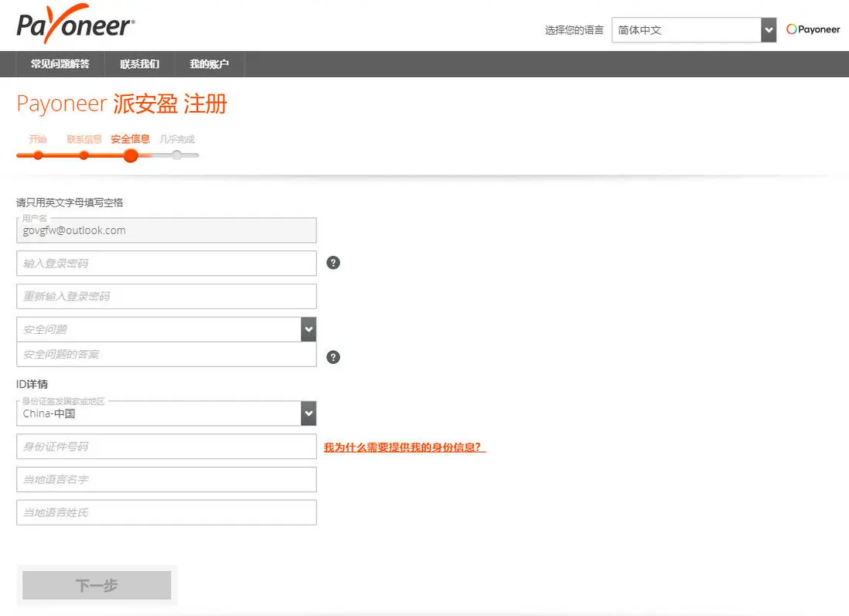Select the 联系信息 step label
The image size is (849, 616).
84,139
